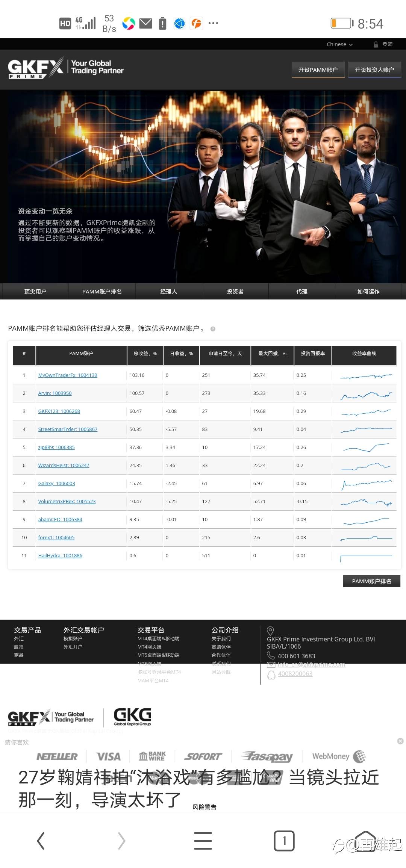Click the yield curve chart for zjp889
The image size is (406, 868).
(x=366, y=448)
